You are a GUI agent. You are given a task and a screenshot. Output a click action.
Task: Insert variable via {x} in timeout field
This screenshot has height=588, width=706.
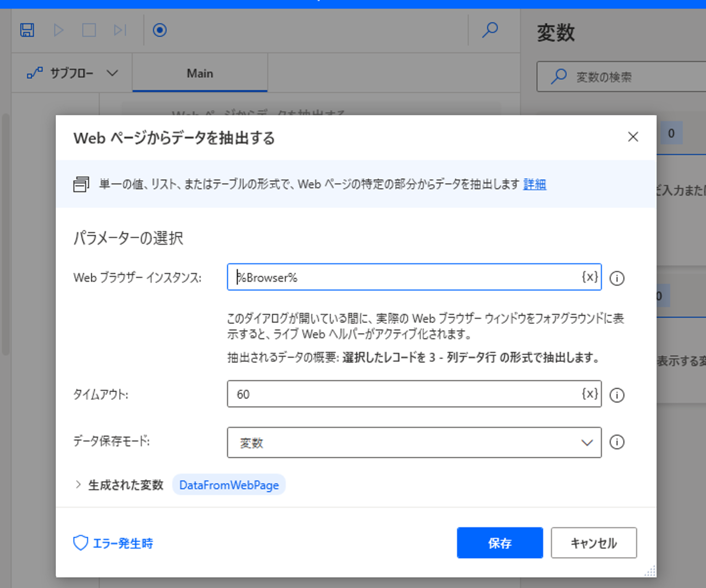589,394
